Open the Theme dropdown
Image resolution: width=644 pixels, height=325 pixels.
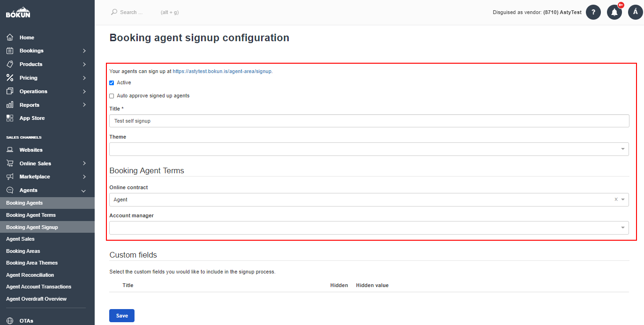(369, 149)
